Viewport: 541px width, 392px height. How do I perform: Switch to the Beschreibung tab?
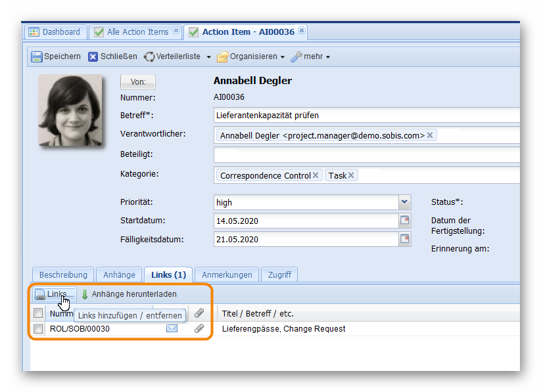point(63,274)
